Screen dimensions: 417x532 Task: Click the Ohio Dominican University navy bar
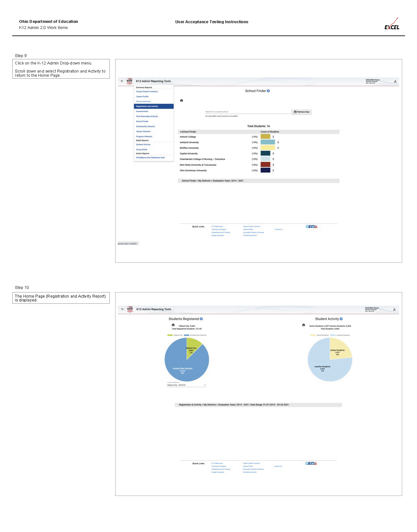(x=265, y=170)
